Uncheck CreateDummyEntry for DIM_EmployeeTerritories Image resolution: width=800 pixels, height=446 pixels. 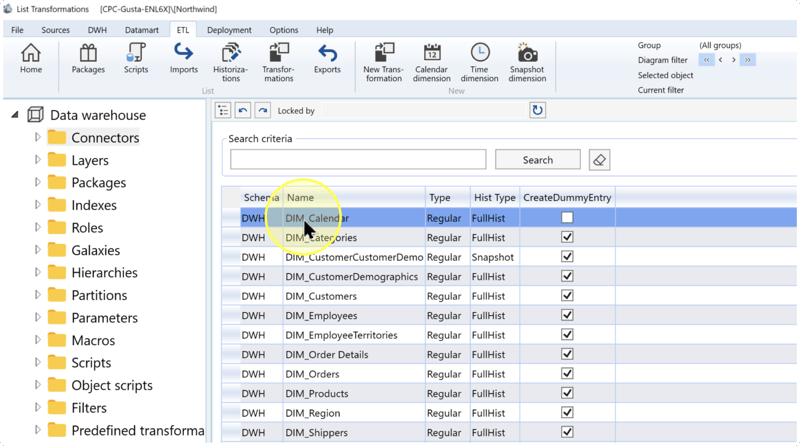tap(567, 334)
